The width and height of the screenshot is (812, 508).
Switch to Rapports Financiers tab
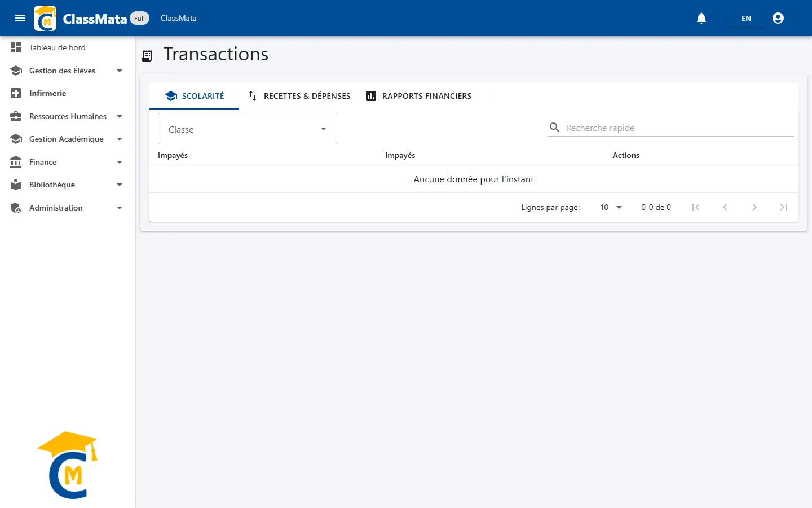[x=418, y=96]
